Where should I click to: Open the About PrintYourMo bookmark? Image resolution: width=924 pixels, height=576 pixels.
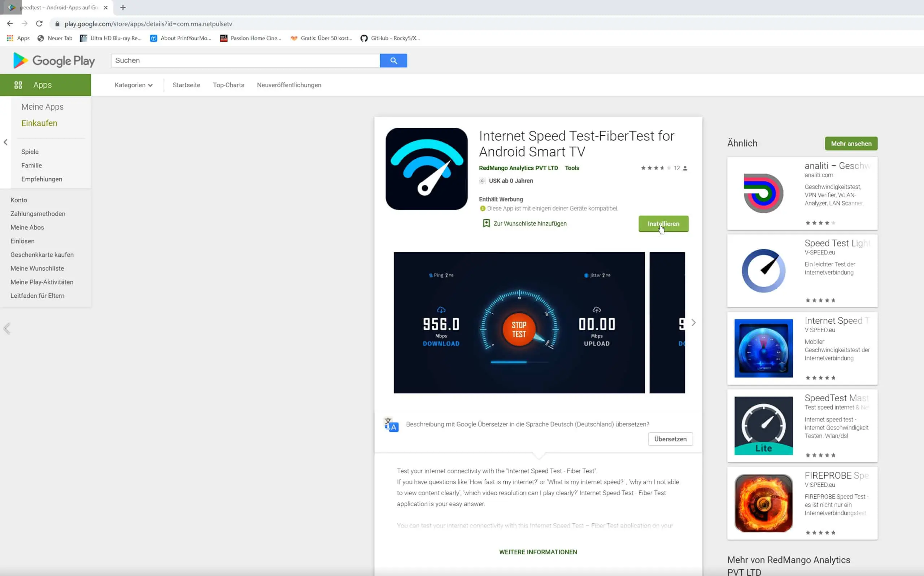(x=180, y=38)
